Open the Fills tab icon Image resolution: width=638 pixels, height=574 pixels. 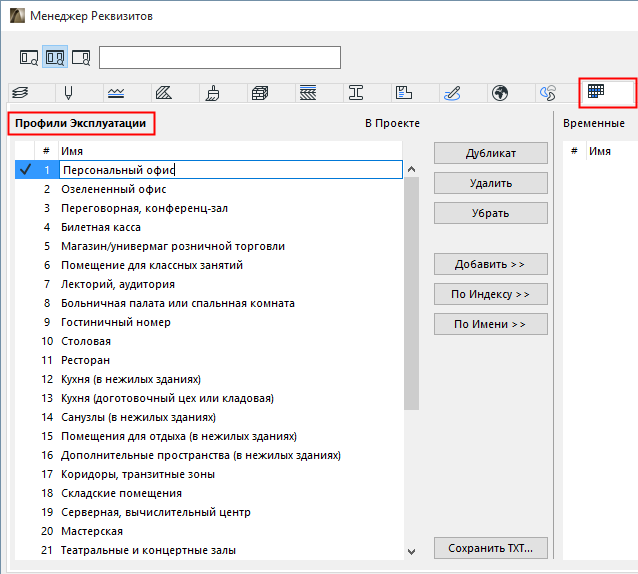tap(164, 93)
